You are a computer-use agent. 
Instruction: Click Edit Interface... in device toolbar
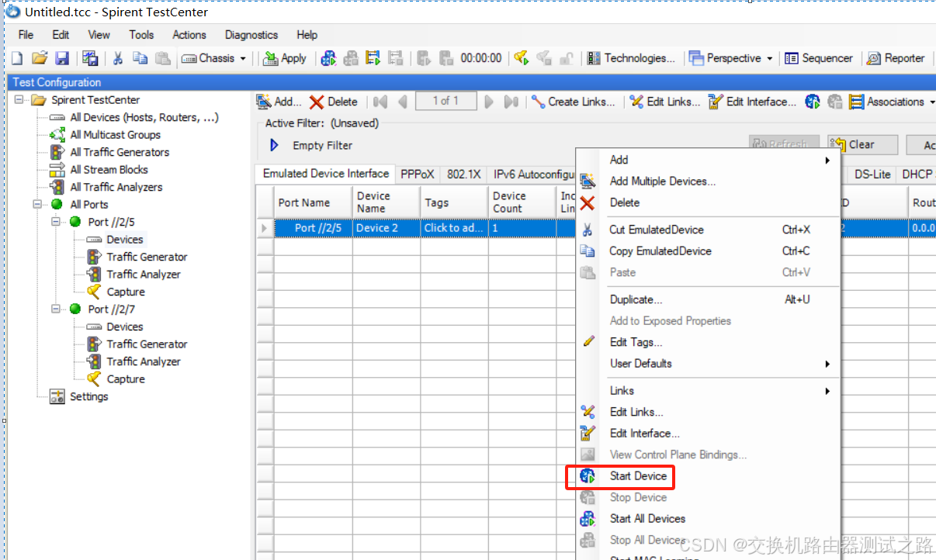pos(753,102)
